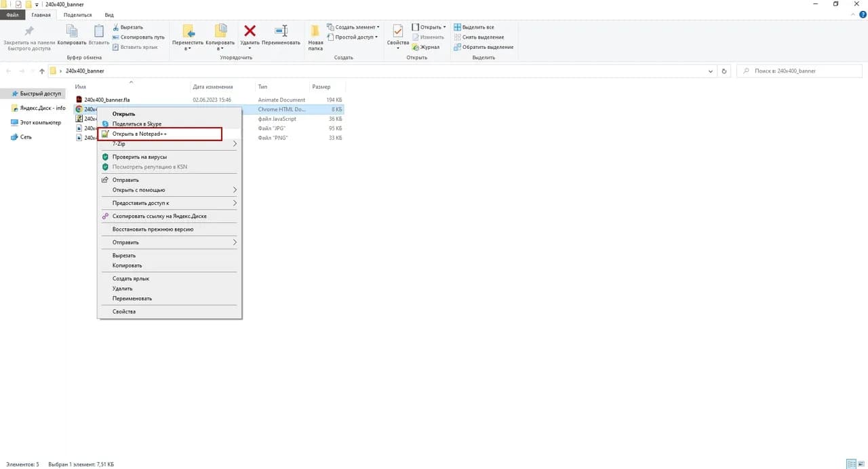
Task: Select Яндекс.Диск - info in sidebar
Action: click(39, 108)
